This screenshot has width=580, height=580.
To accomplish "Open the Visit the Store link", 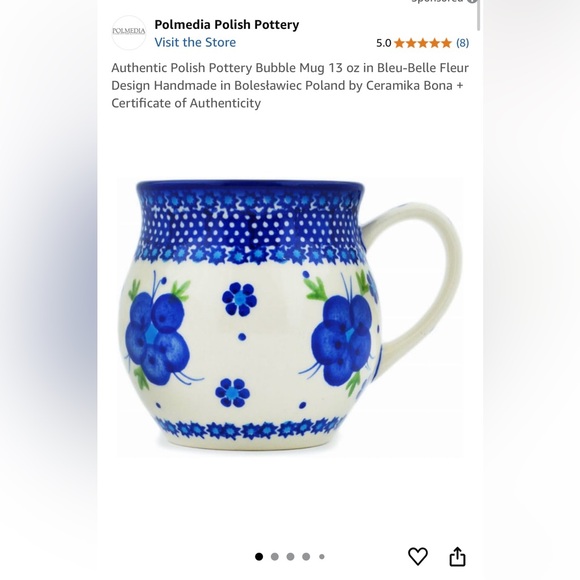I will (x=195, y=42).
